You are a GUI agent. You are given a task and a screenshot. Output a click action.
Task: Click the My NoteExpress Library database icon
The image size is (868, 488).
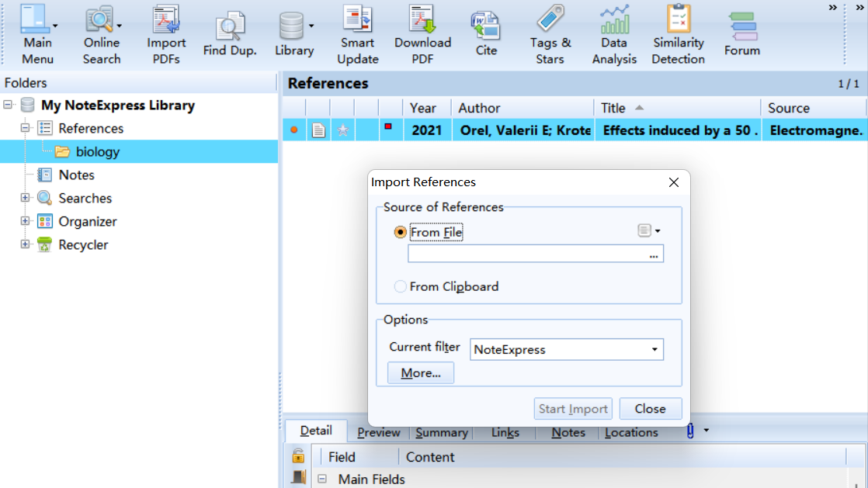tap(28, 105)
